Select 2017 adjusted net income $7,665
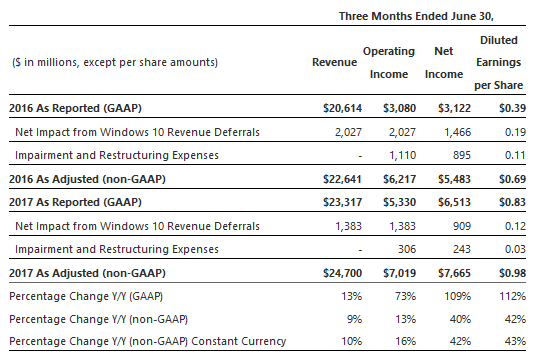Viewport: 539px width, 361px height. pos(454,273)
